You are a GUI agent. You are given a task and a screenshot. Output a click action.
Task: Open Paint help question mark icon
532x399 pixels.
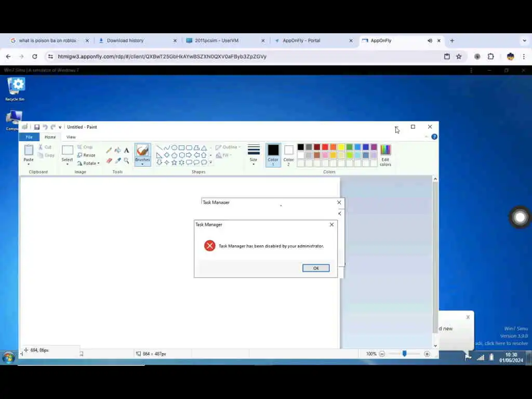pos(434,137)
